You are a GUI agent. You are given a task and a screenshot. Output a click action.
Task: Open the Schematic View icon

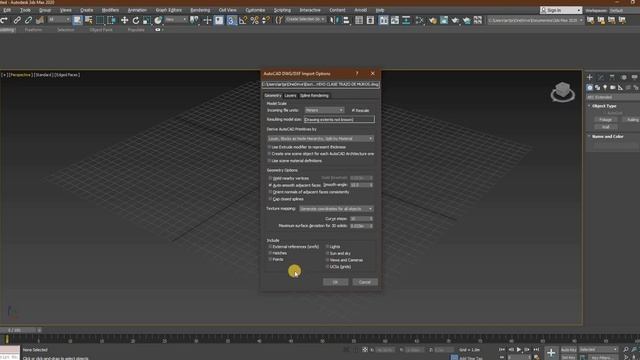pyautogui.click(x=406, y=20)
